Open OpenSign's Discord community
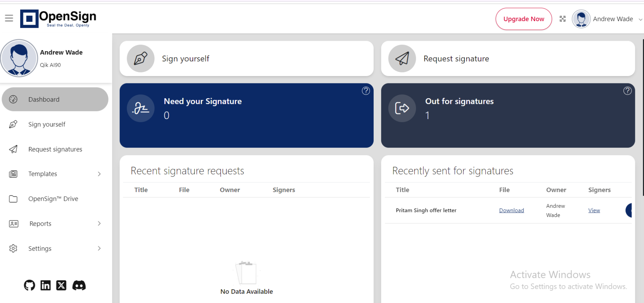This screenshot has width=644, height=303. [x=79, y=285]
